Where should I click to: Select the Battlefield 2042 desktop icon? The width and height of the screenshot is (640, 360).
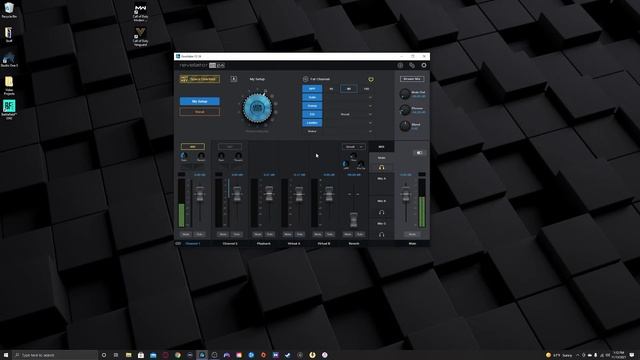click(x=9, y=110)
